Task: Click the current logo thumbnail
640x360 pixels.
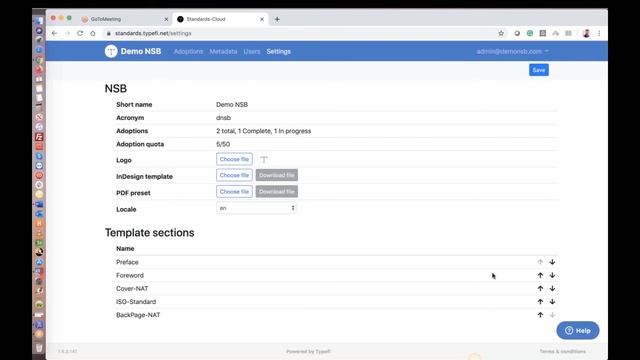Action: tap(264, 159)
